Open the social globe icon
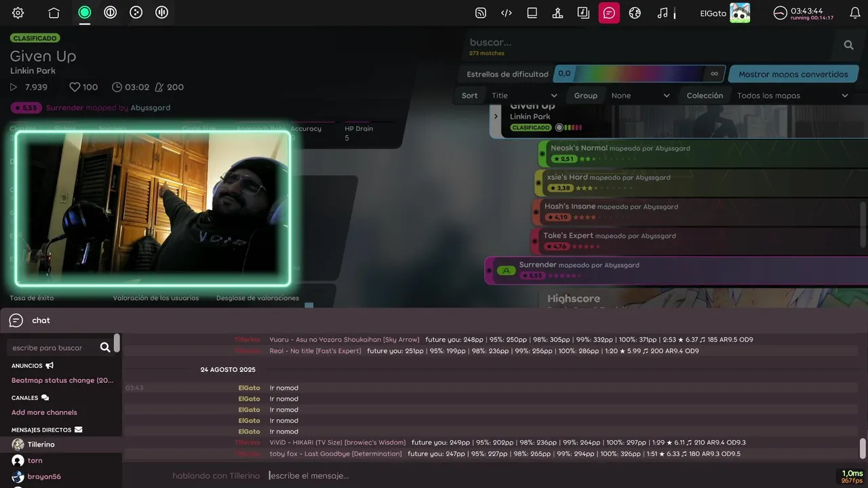Image resolution: width=868 pixels, height=488 pixels. 635,13
